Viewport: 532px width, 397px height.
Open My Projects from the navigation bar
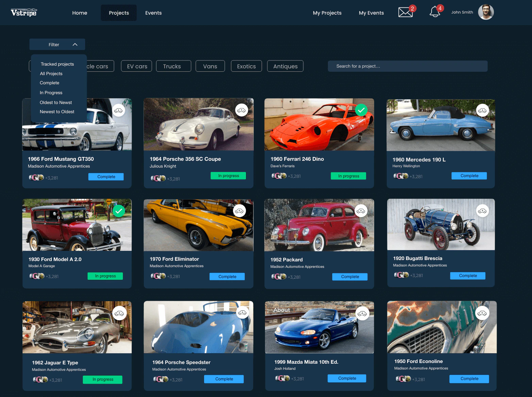point(327,13)
